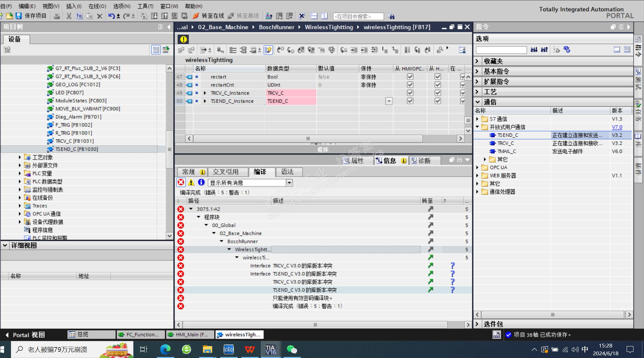Redo the last undone action
Viewport: 644px width, 358px height.
coord(126,16)
